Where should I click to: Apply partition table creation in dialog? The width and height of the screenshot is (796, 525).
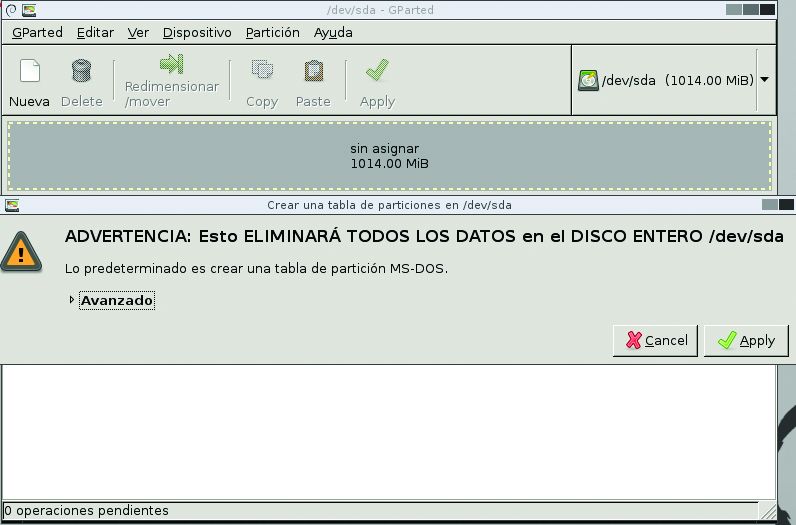746,341
